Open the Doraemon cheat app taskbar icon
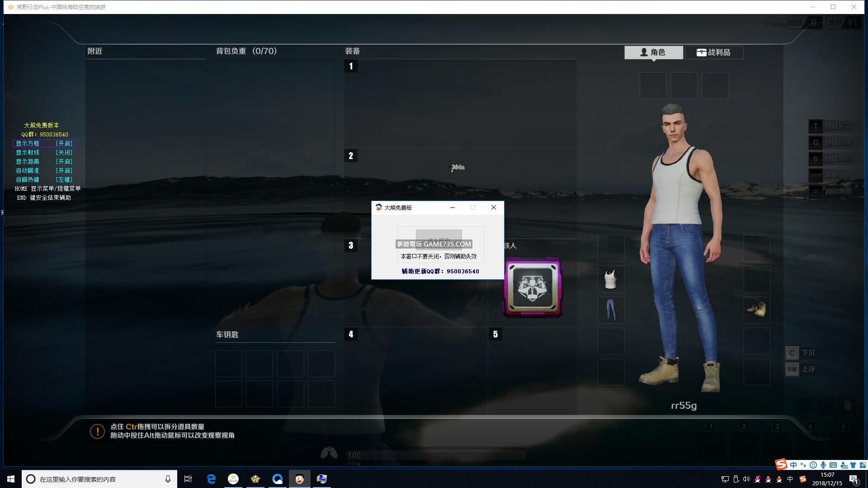Viewport: 868px width, 488px height. [x=299, y=479]
